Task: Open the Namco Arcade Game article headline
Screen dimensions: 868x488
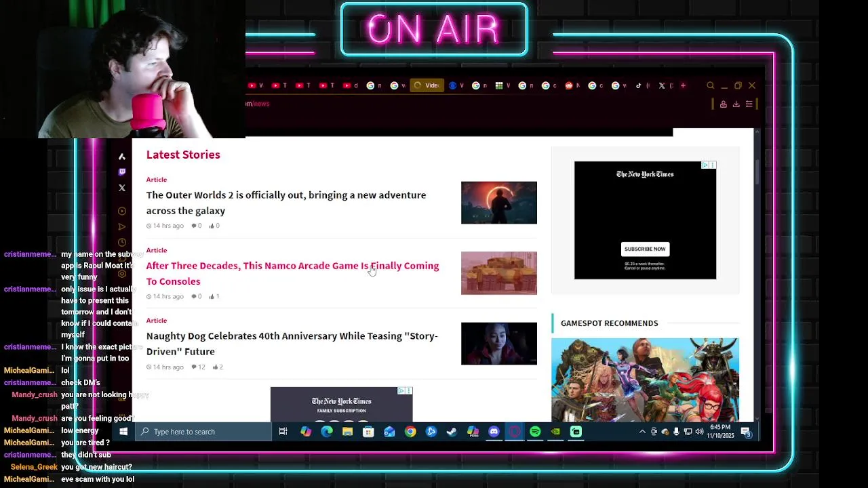Action: [292, 273]
